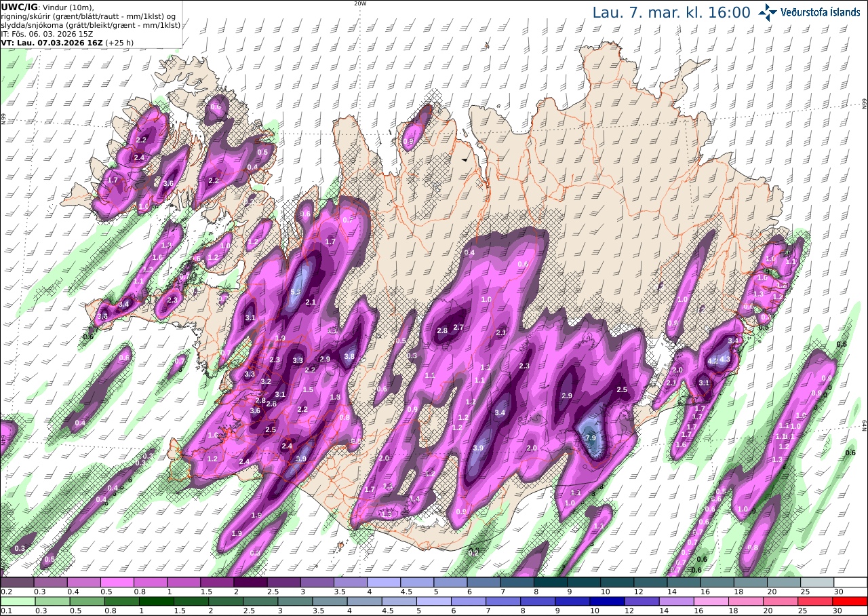Screen dimensions: 868x616
Task: Select the forecast time 'Lau. 7. mar. kl. 16:00'
Action: tap(671, 13)
